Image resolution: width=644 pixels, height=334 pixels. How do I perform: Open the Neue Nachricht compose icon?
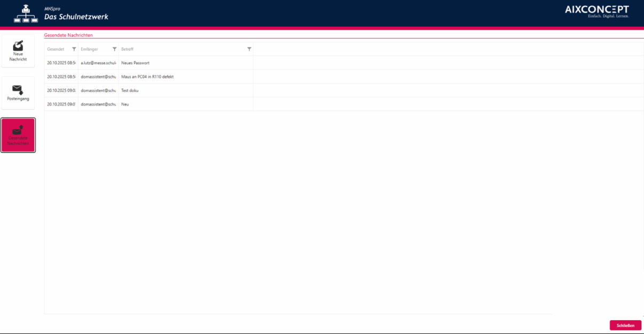tap(18, 47)
